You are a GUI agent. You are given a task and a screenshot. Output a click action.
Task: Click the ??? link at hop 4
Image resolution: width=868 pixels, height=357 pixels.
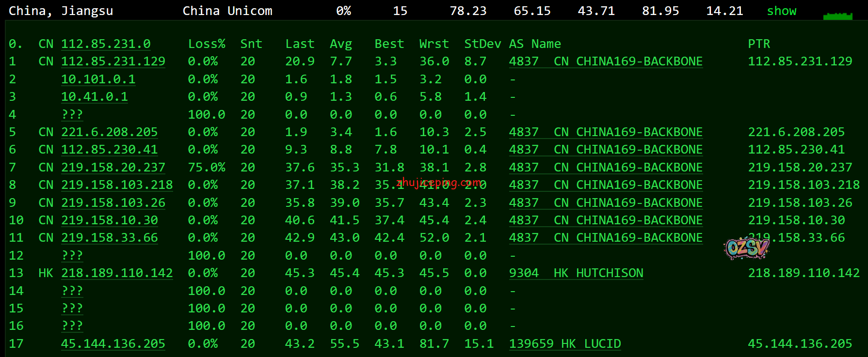pyautogui.click(x=72, y=115)
